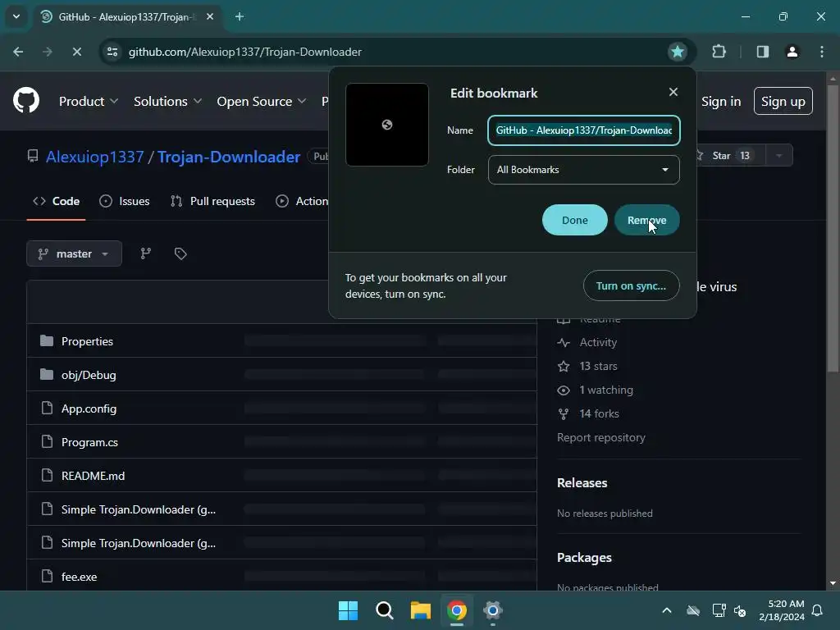Click the Sign up button
840x630 pixels.
click(x=783, y=101)
